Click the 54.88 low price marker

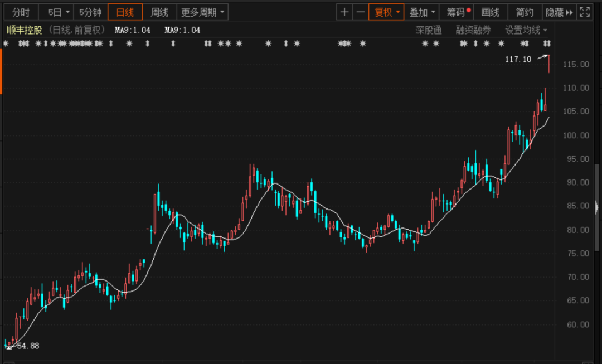pos(8,346)
